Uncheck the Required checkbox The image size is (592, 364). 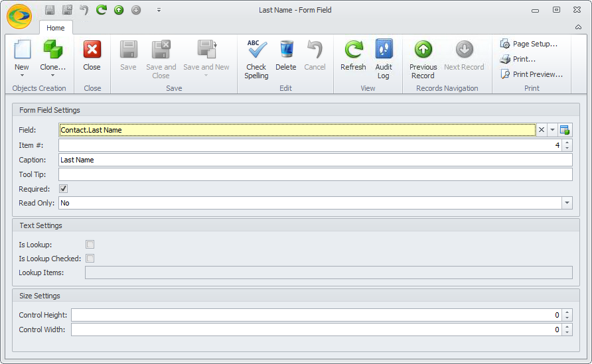point(64,188)
